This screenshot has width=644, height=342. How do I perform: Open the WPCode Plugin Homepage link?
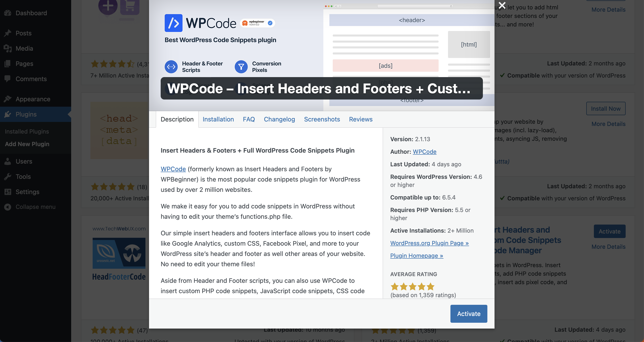(x=417, y=255)
